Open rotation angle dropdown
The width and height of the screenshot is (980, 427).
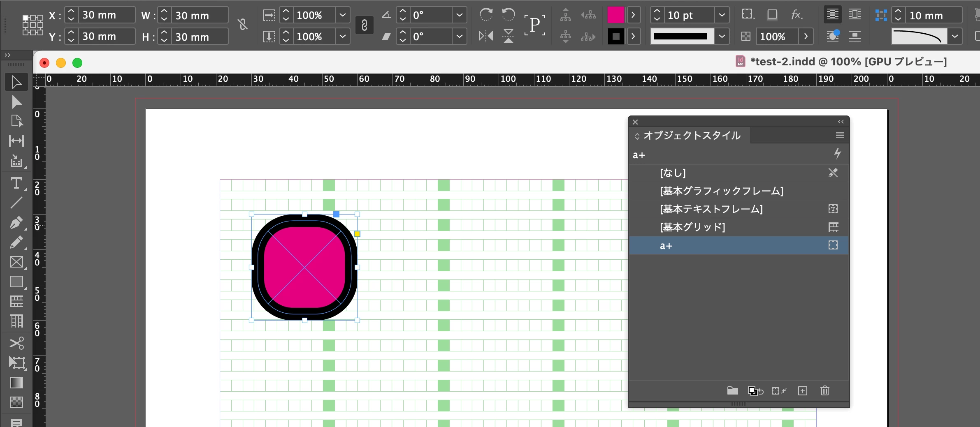(x=460, y=15)
